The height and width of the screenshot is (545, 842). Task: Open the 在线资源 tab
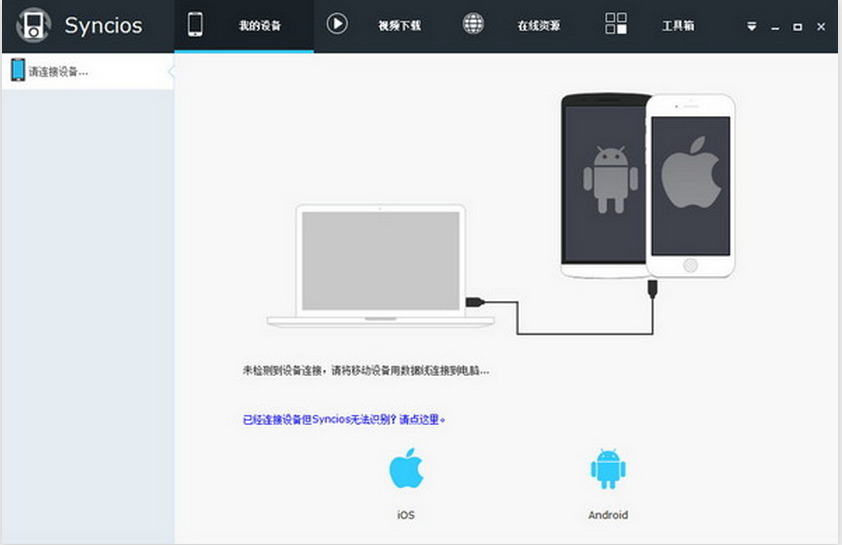539,25
